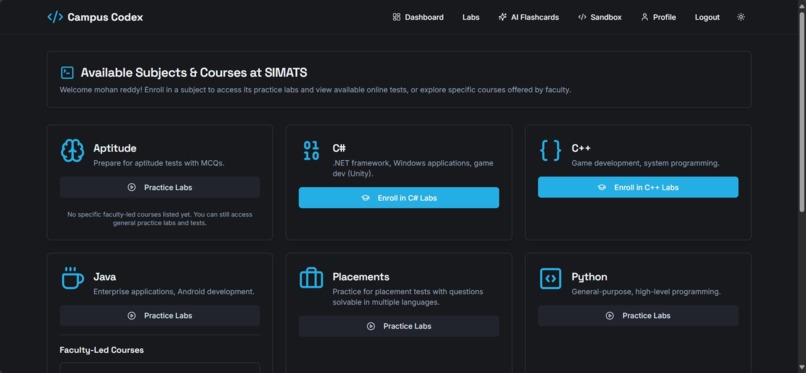Click the play icon in Python Practice Labs
Viewport: 806px width, 373px height.
tap(610, 316)
